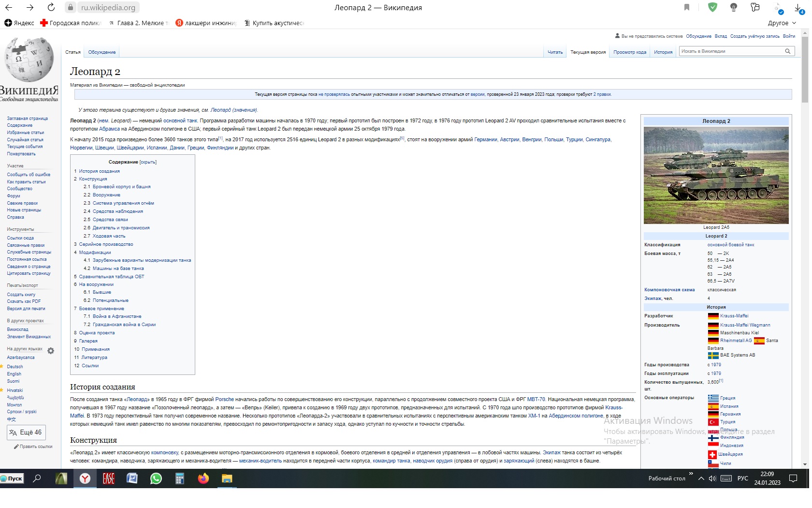Viewport: 812px width, 508px height.
Task: Open File Explorer from the taskbar
Action: pos(227,478)
